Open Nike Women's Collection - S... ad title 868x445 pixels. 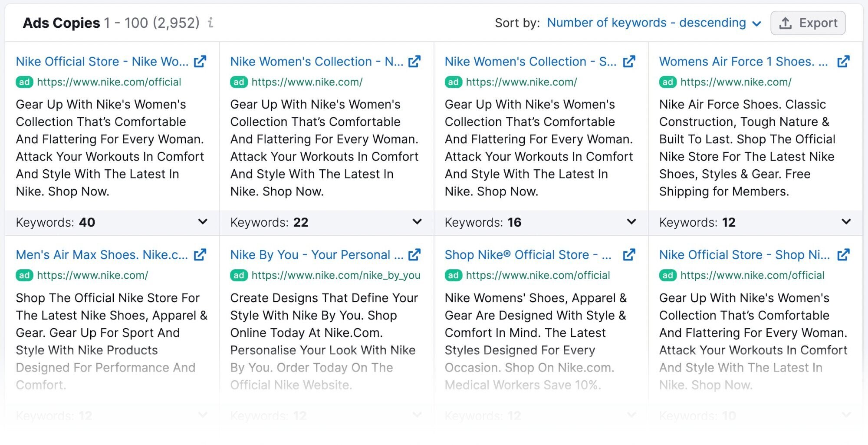click(530, 62)
